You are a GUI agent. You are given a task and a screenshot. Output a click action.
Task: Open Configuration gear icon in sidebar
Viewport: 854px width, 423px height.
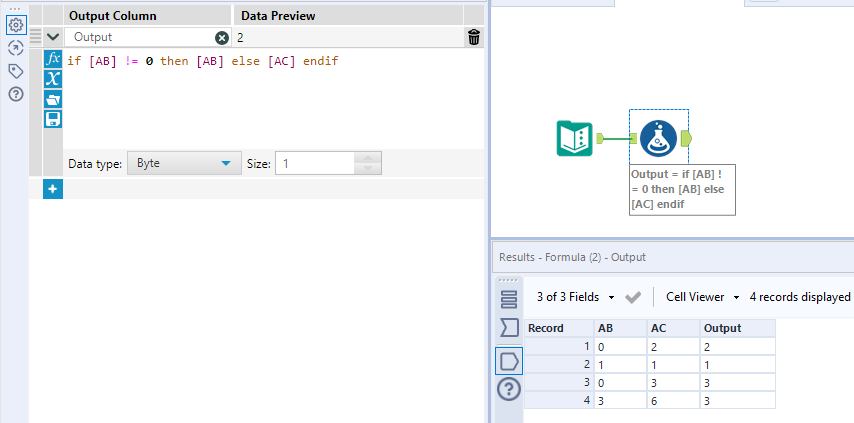pos(16,25)
